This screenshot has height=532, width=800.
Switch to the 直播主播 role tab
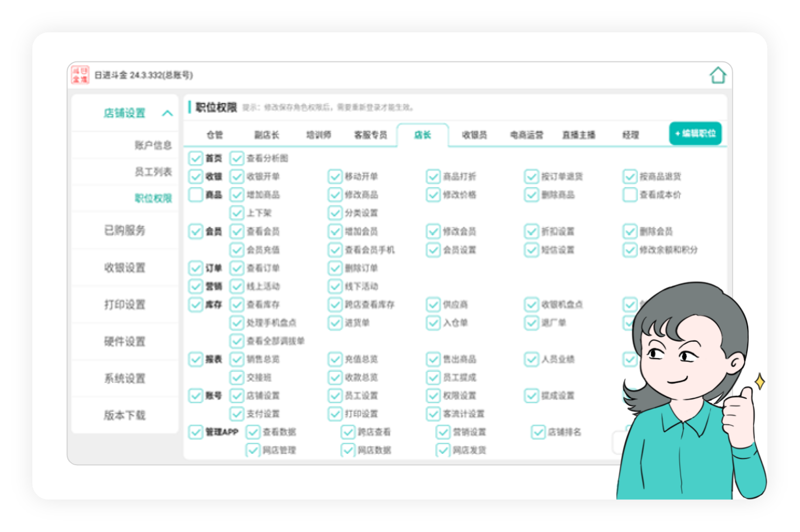[x=579, y=135]
